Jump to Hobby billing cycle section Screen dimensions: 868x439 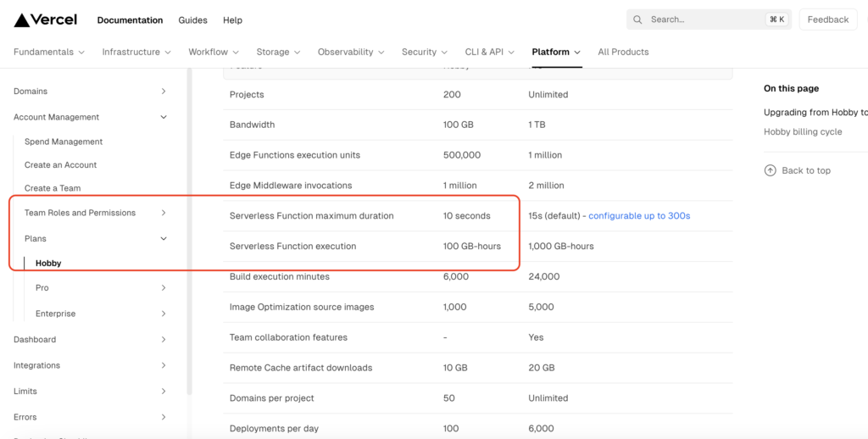coord(802,131)
